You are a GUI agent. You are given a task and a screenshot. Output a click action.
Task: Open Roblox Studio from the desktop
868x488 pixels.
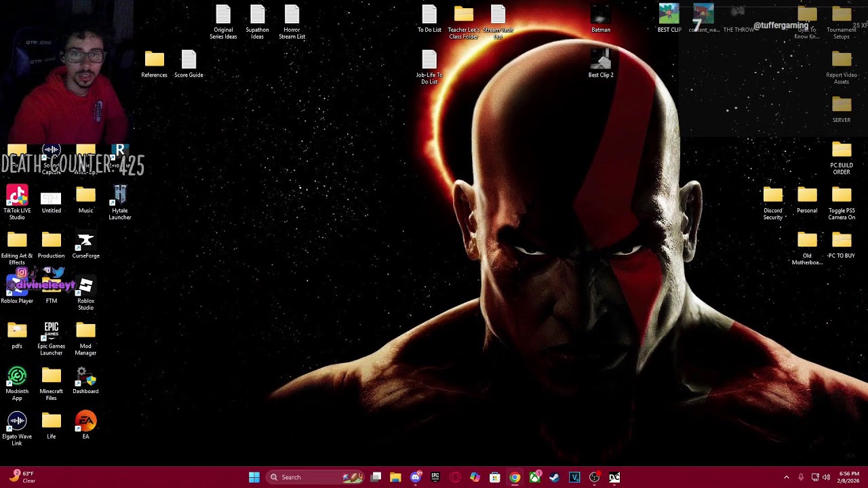[x=85, y=293]
